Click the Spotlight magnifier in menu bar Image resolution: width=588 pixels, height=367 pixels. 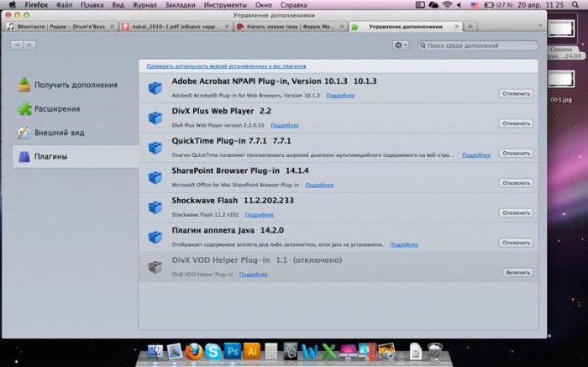575,5
